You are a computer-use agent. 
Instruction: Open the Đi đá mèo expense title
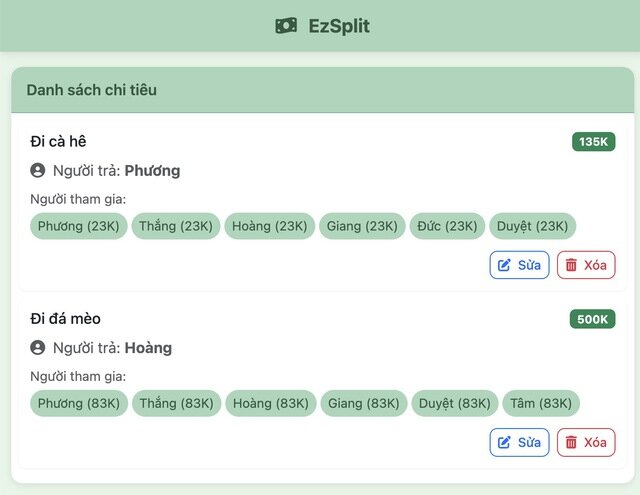click(65, 319)
